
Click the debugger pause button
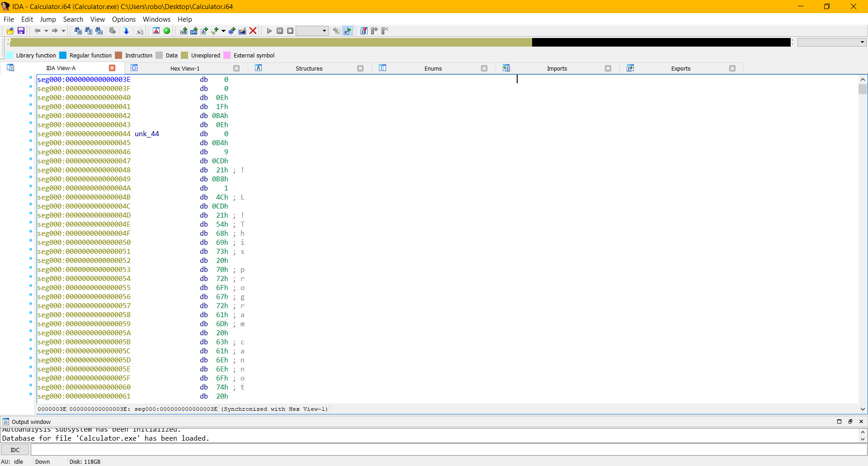(280, 31)
